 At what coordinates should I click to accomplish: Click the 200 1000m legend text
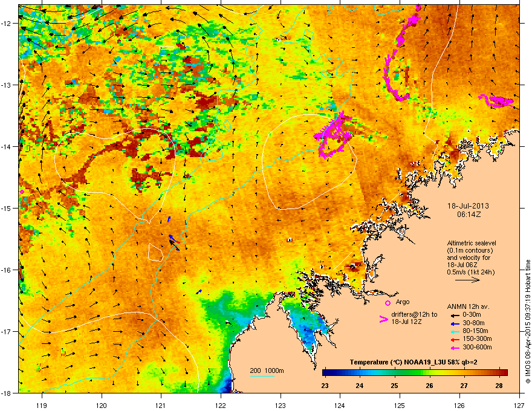tap(267, 371)
